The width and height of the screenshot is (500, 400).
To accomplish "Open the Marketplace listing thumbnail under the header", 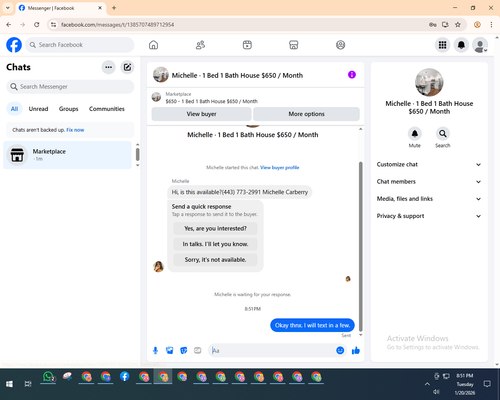I will pyautogui.click(x=156, y=97).
